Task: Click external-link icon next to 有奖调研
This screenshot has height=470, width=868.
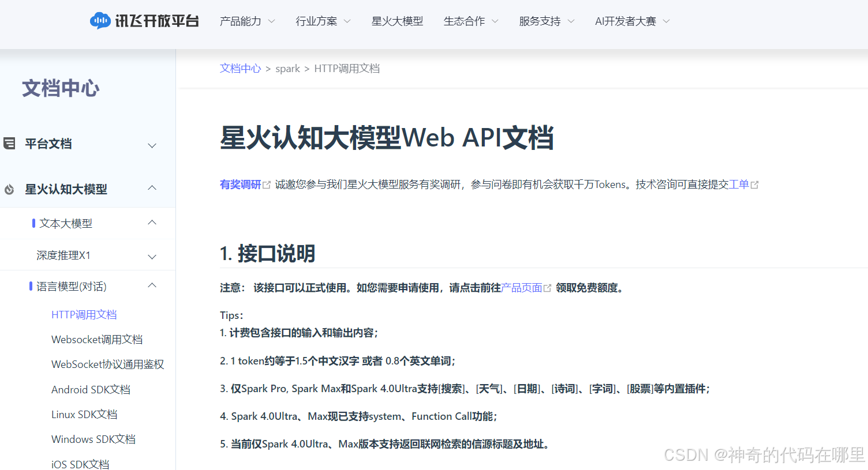Action: (267, 185)
